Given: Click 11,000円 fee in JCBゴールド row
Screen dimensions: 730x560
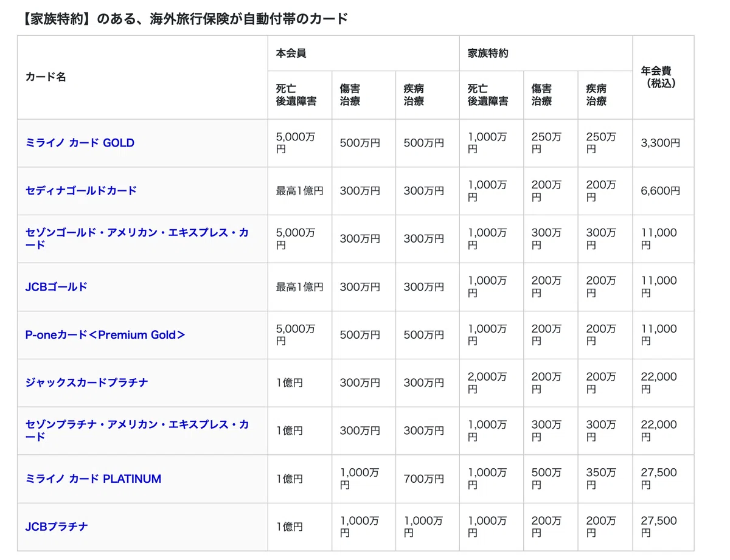Looking at the screenshot, I should coord(663,287).
